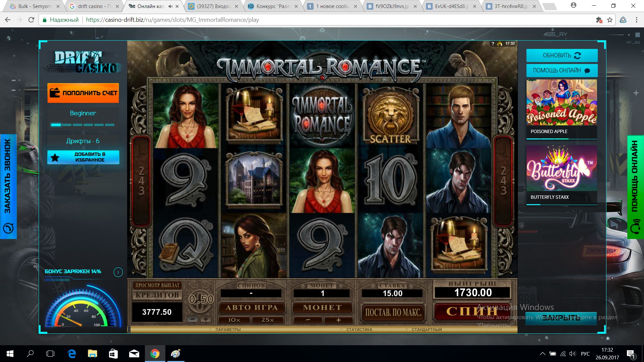Toggle the КРЕДИТОВ display button
Viewport: 644px width, 362px height.
click(x=157, y=295)
